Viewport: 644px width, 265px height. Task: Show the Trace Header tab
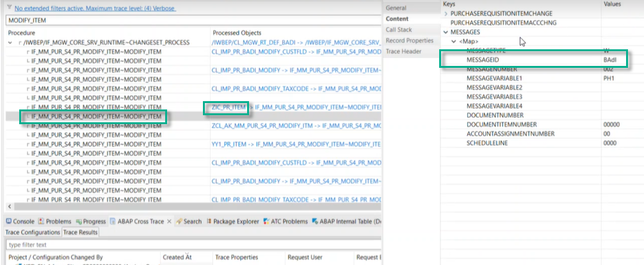click(x=403, y=51)
